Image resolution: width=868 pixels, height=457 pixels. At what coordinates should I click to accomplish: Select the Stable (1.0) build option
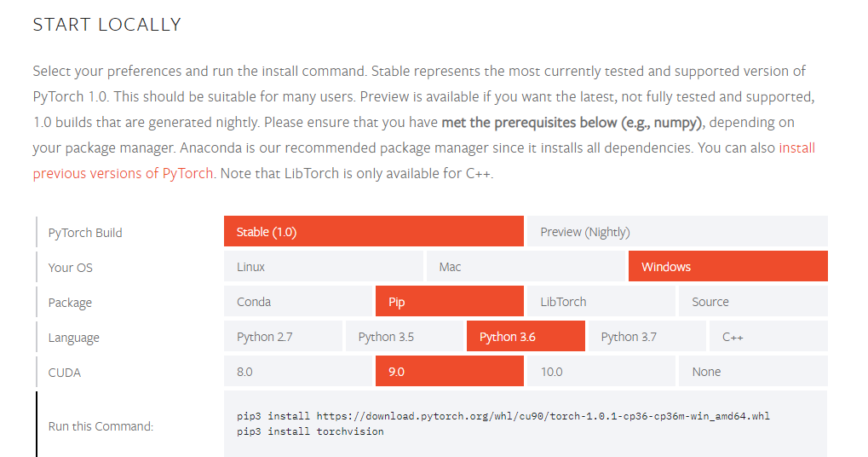(x=373, y=232)
